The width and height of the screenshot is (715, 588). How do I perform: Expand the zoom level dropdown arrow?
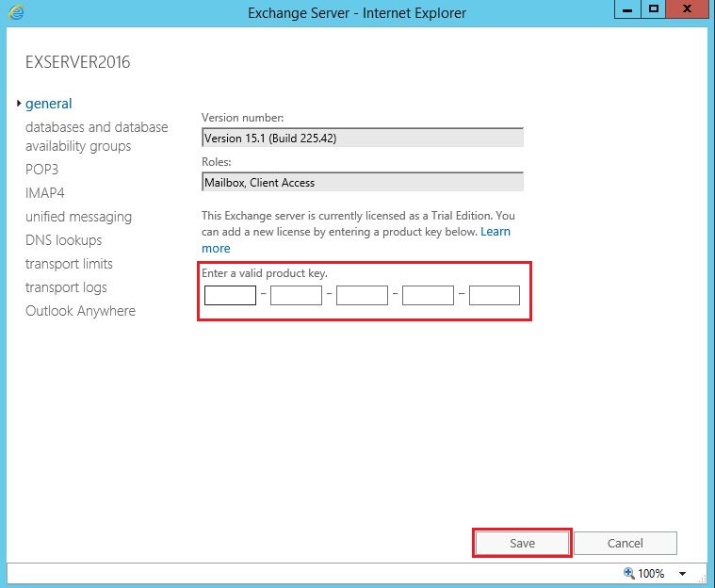[682, 574]
